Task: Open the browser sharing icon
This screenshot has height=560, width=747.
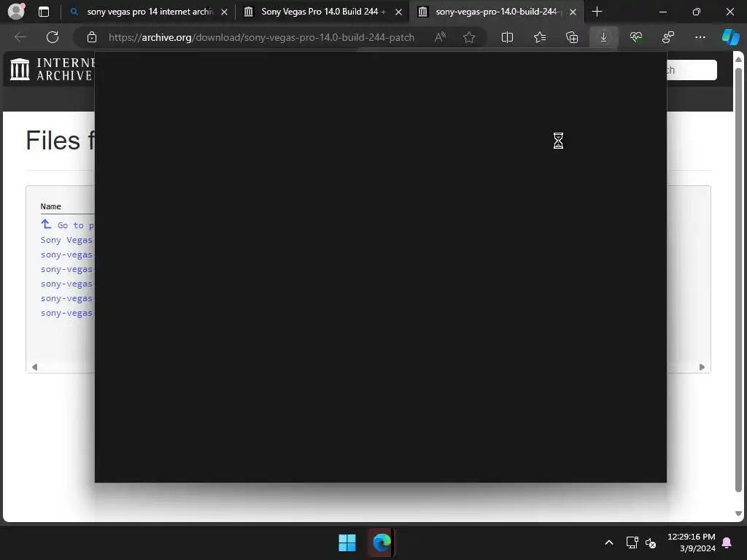Action: pyautogui.click(x=668, y=37)
